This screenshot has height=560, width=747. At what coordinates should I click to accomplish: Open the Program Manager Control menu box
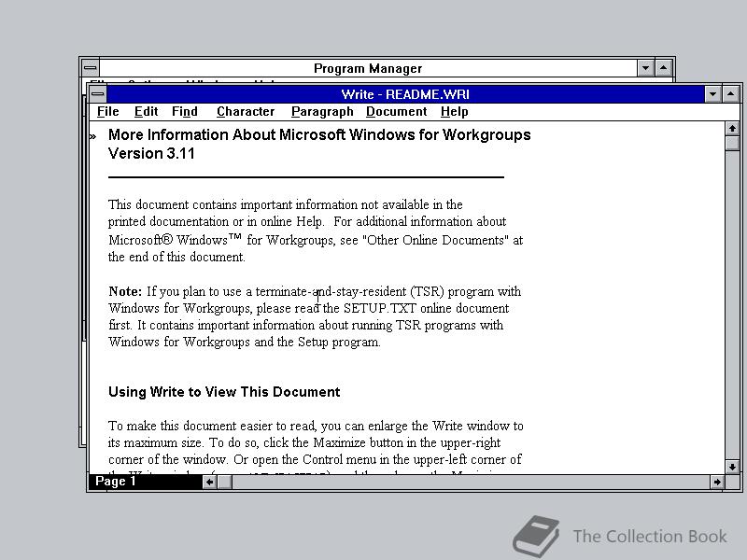(91, 68)
